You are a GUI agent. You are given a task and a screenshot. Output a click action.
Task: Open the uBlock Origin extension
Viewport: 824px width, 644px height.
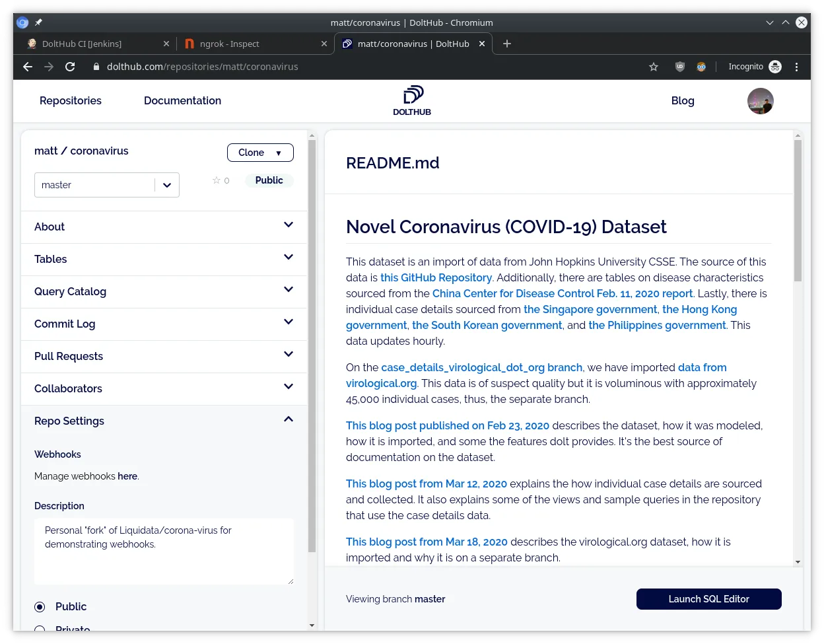[x=679, y=67]
